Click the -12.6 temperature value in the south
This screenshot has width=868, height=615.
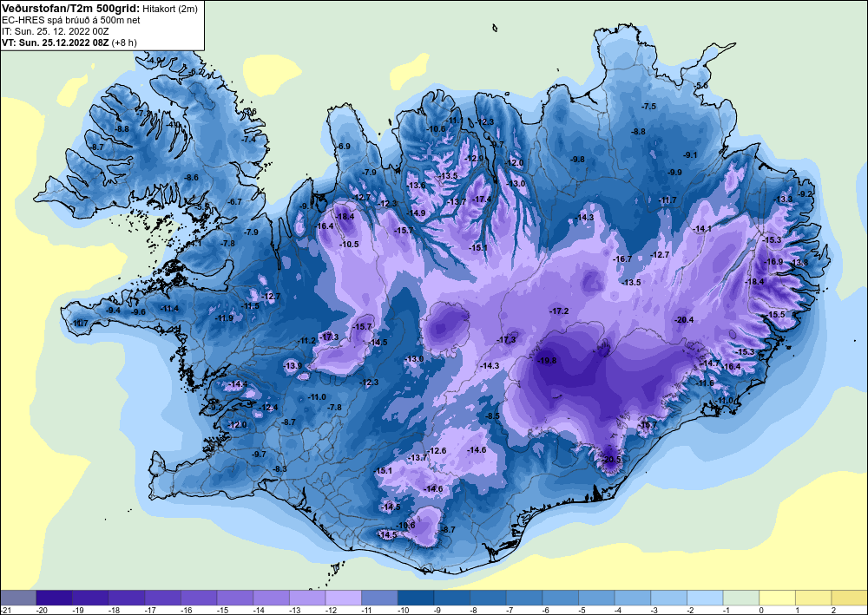(x=437, y=451)
